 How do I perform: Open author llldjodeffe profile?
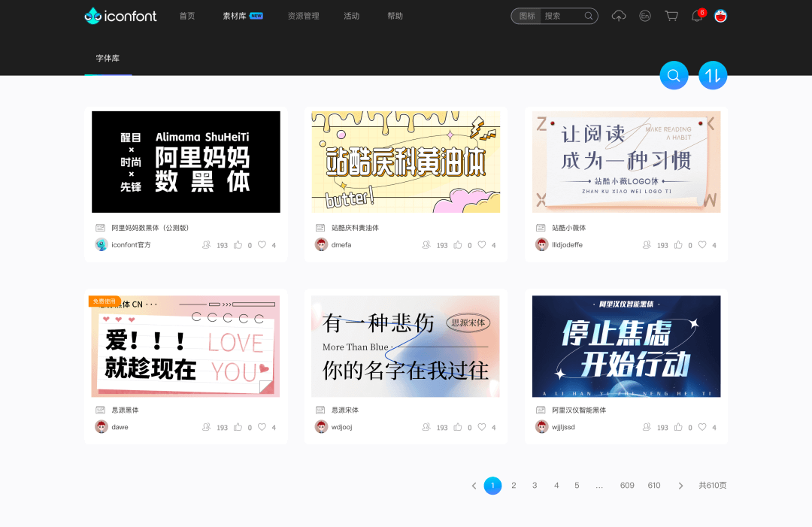click(567, 245)
